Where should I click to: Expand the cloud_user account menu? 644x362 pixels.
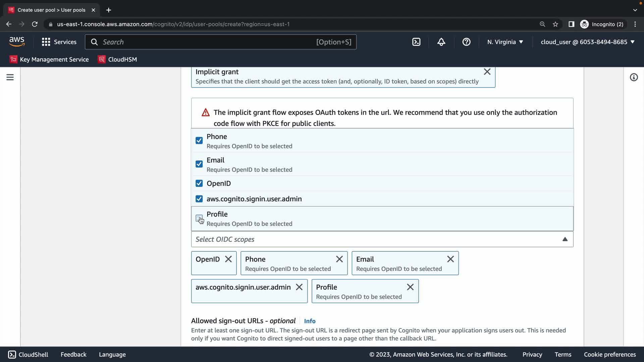(588, 42)
